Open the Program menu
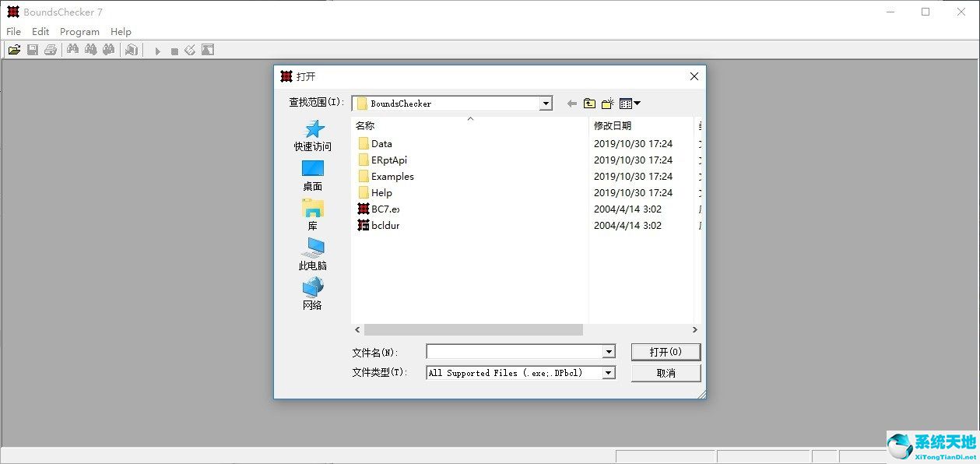 79,32
